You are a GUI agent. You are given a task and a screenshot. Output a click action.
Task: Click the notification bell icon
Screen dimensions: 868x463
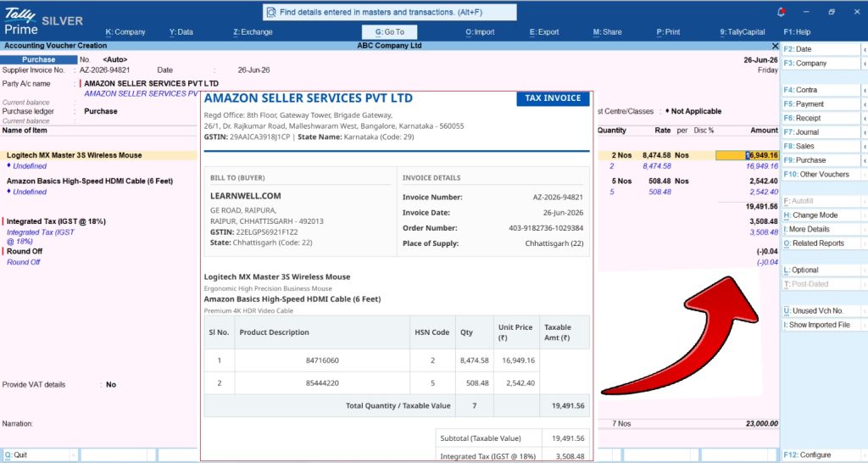click(781, 12)
